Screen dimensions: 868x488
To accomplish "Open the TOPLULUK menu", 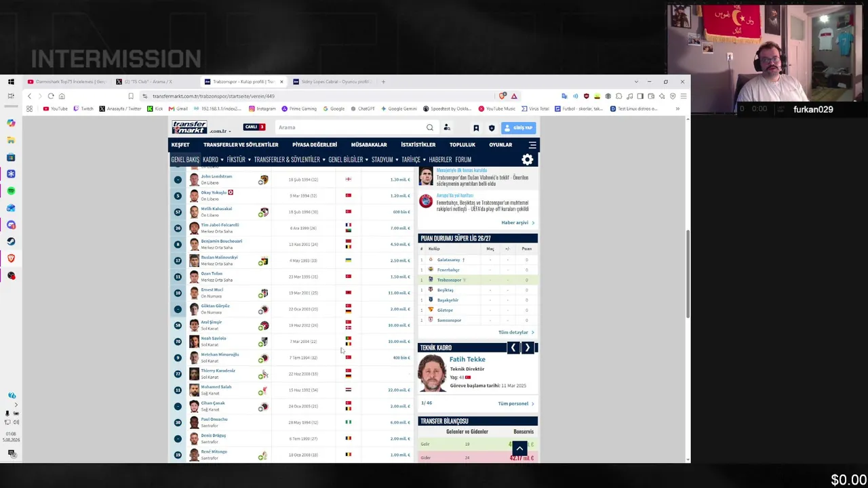I will click(462, 144).
